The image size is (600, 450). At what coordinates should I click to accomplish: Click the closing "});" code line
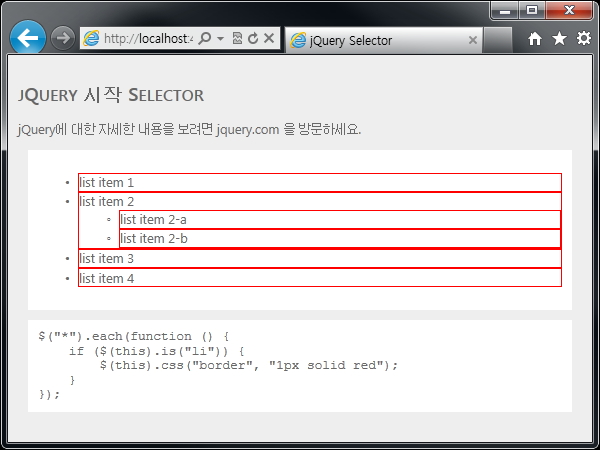pyautogui.click(x=49, y=394)
